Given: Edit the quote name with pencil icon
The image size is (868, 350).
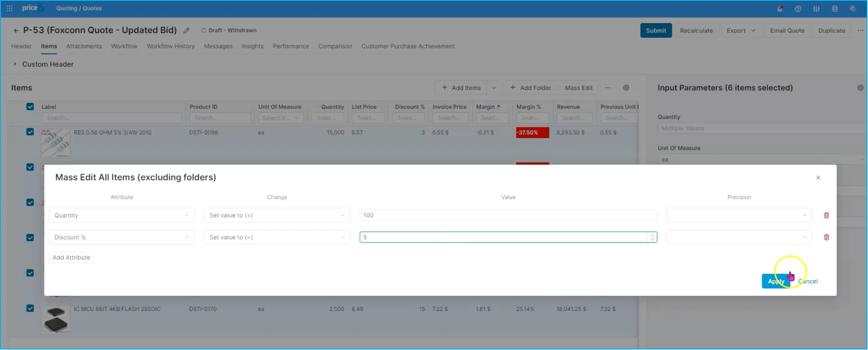Looking at the screenshot, I should coord(187,30).
